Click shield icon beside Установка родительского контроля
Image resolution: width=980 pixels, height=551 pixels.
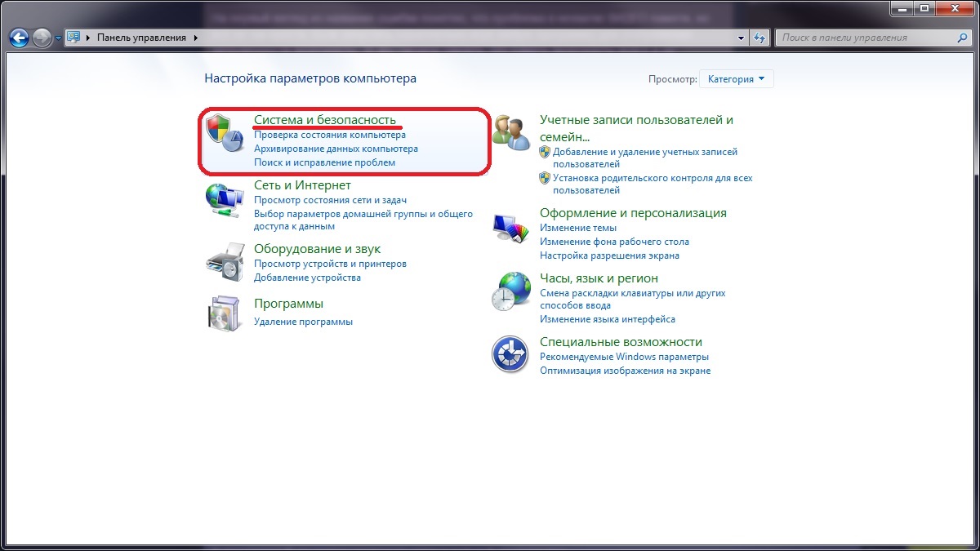coord(545,177)
